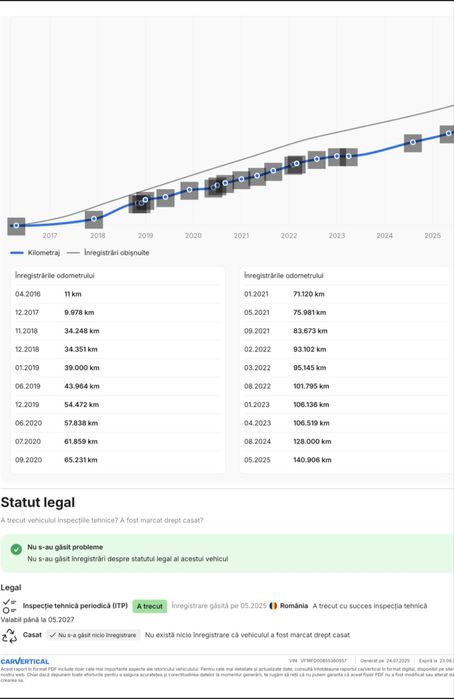454x699 pixels.
Task: Select the late-2024 mileage data point
Action: (x=413, y=142)
